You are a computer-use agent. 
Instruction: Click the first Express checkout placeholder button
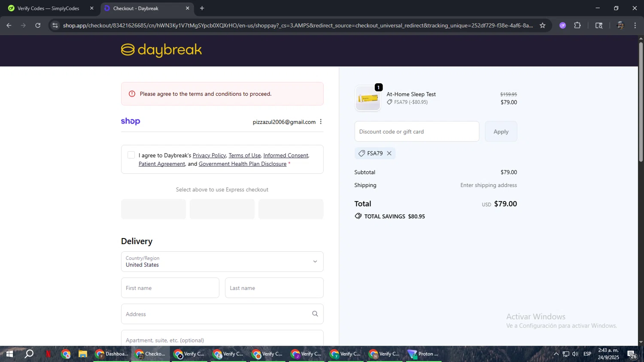153,209
